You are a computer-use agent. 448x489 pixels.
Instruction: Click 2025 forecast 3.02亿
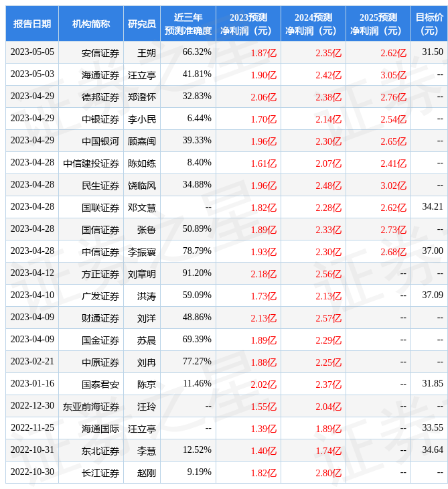[394, 186]
